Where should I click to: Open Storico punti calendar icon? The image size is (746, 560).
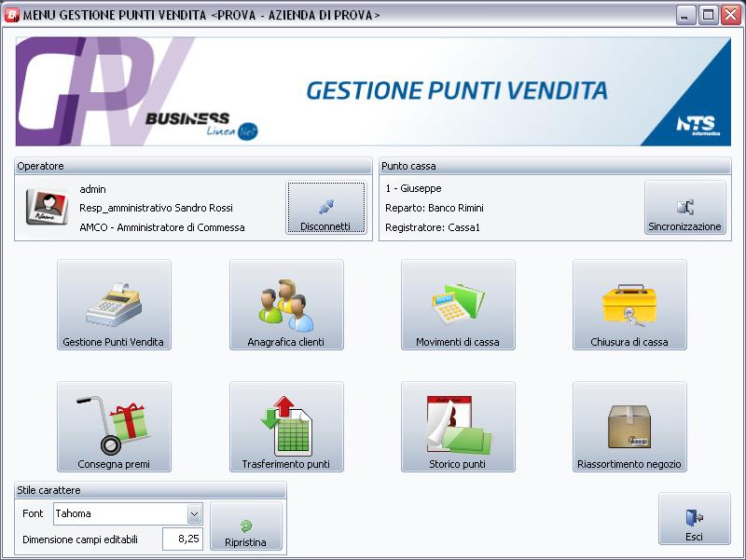pos(458,427)
